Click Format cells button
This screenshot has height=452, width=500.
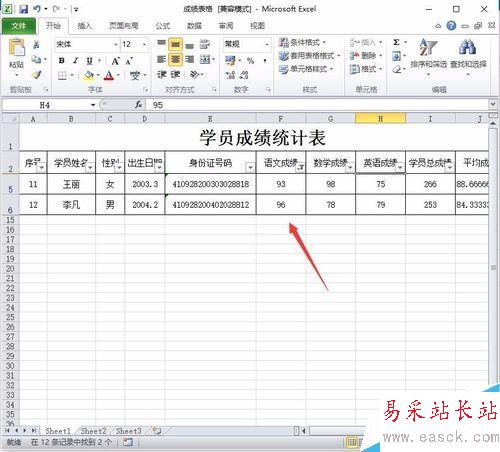(x=366, y=69)
